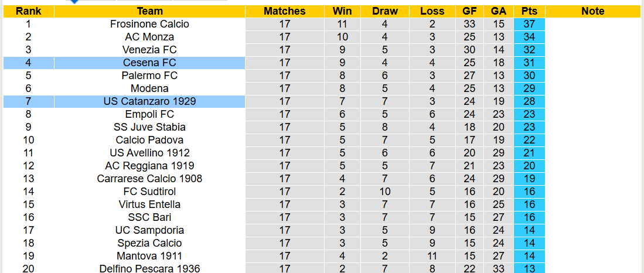Click Frosinone Calcio's 37 points cell
The width and height of the screenshot is (644, 273).
click(529, 24)
